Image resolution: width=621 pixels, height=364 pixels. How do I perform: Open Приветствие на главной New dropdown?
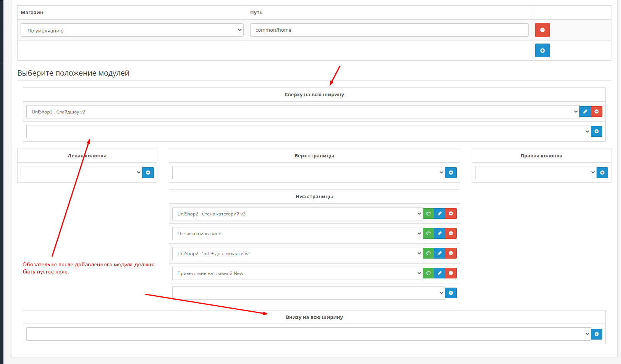(298, 273)
